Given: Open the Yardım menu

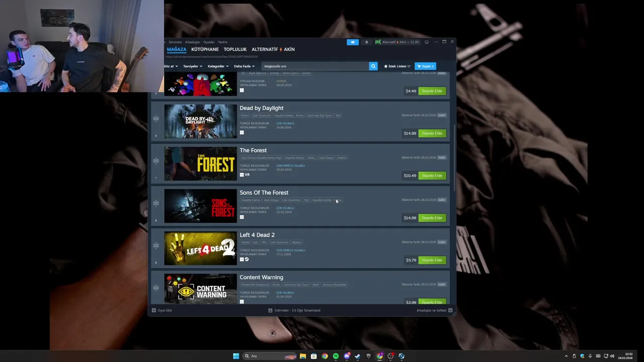Looking at the screenshot, I should pos(223,42).
